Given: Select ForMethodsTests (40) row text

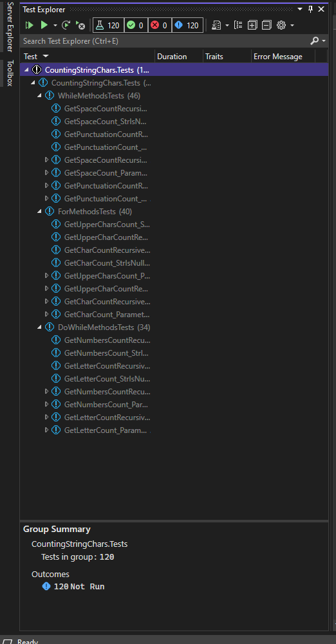Looking at the screenshot, I should (x=95, y=212).
